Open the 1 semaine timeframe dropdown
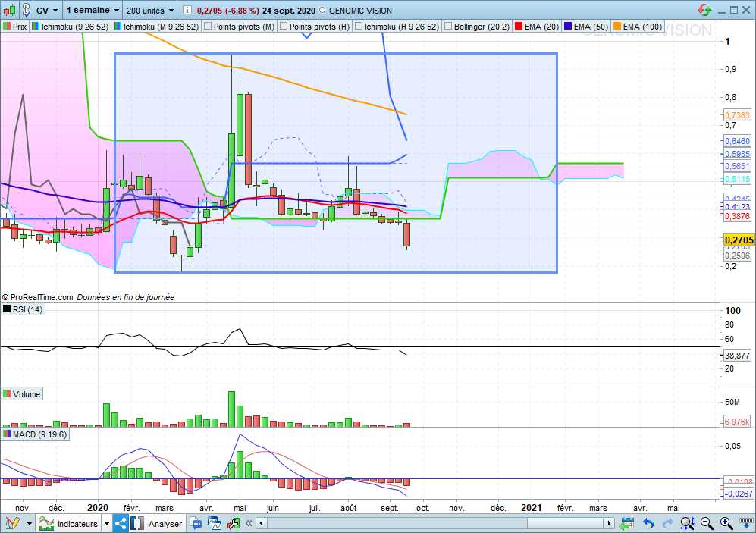756x533 pixels. [93, 11]
